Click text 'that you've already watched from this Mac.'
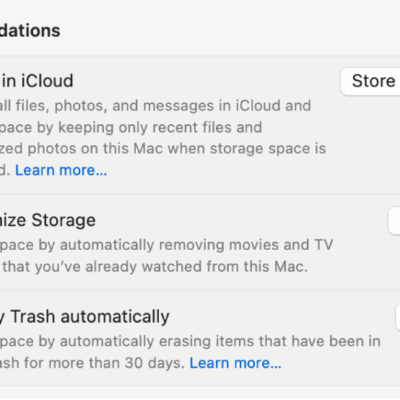Image resolution: width=400 pixels, height=400 pixels. click(155, 267)
